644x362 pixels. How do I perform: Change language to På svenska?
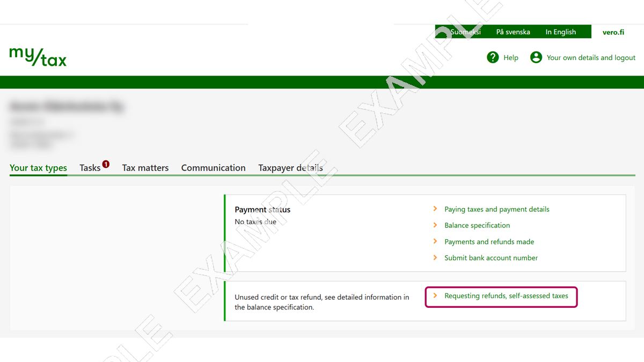click(513, 32)
